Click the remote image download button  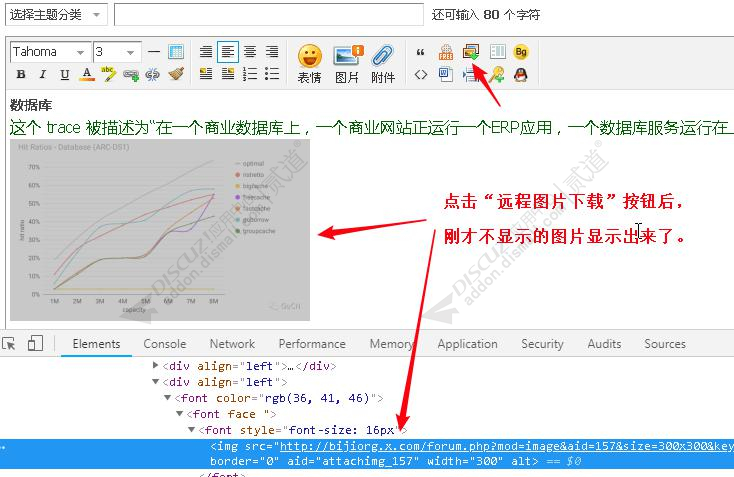(x=471, y=51)
